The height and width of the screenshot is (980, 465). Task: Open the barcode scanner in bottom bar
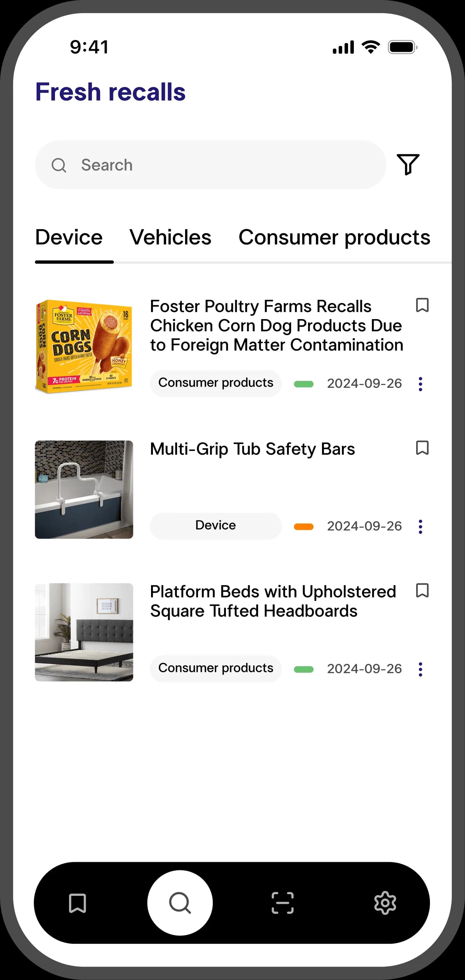point(282,903)
